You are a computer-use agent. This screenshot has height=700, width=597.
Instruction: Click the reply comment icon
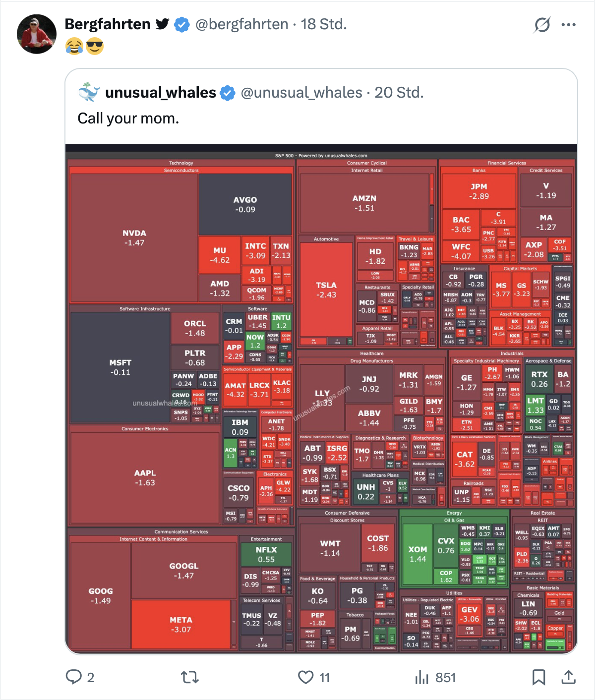click(74, 677)
